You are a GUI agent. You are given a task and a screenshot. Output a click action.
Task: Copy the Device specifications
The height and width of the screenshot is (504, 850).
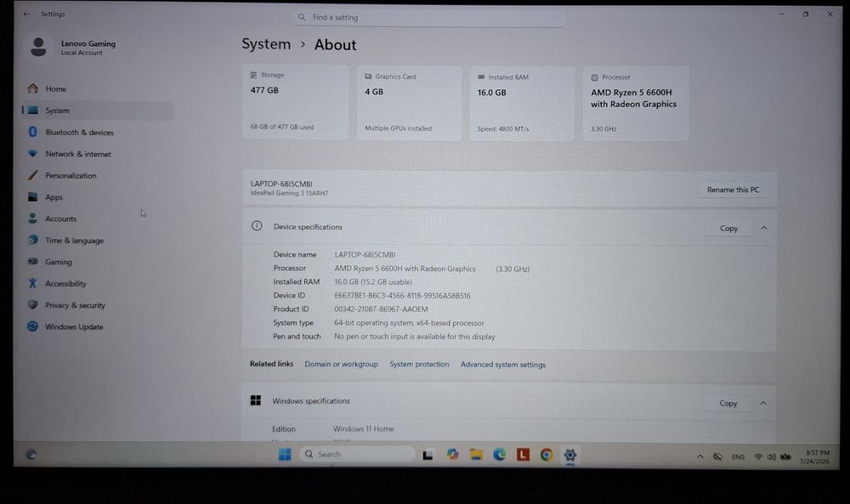pyautogui.click(x=728, y=228)
